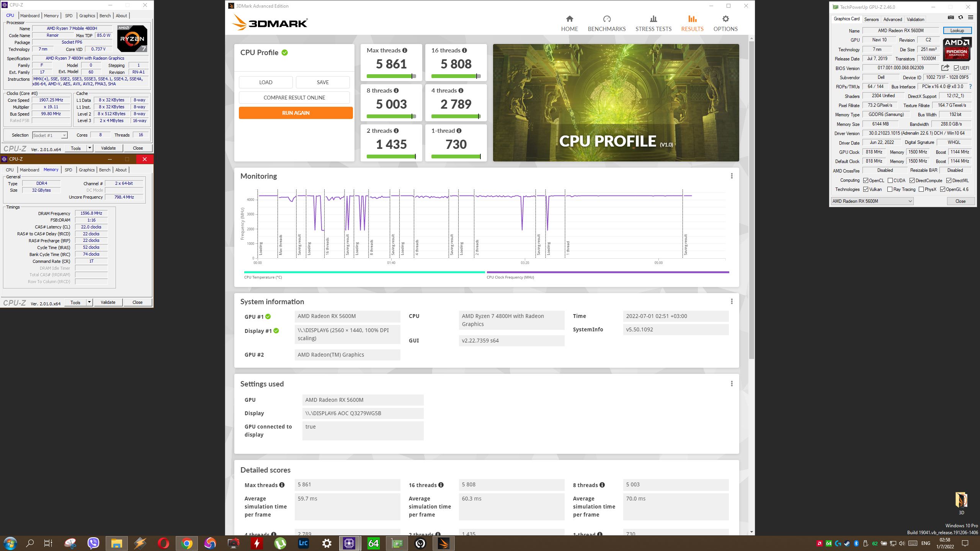Select CPU Clock Frequency legend bar
The height and width of the screenshot is (551, 980).
(x=608, y=272)
